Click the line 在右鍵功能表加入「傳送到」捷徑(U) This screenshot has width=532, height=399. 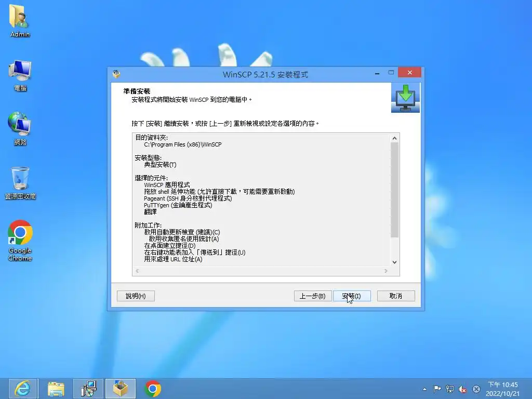(x=195, y=252)
